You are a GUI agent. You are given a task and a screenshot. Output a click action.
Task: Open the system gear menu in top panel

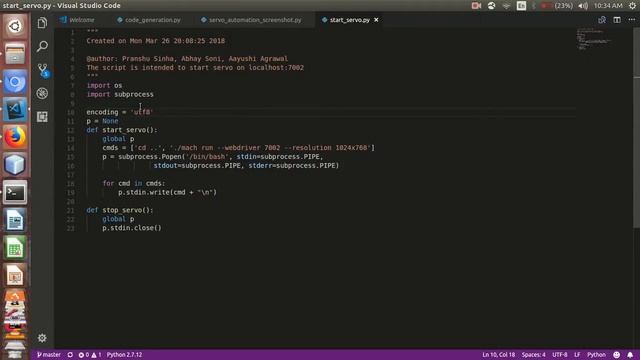tap(632, 6)
